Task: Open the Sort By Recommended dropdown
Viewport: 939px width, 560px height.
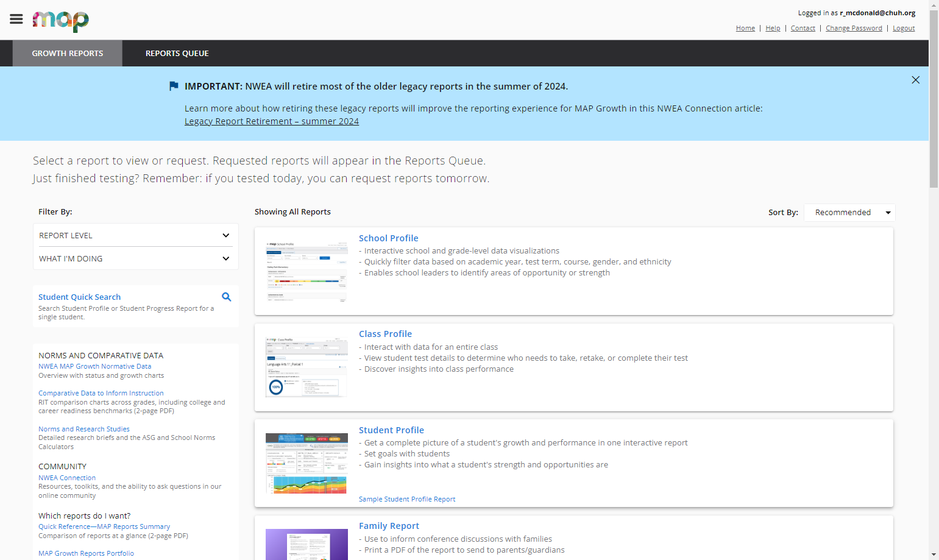Action: click(849, 212)
